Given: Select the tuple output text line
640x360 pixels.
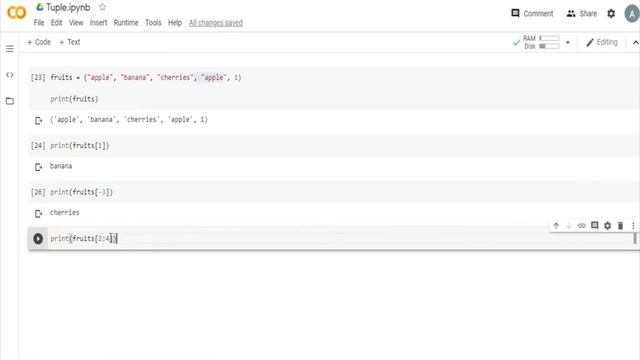Looking at the screenshot, I should 129,120.
